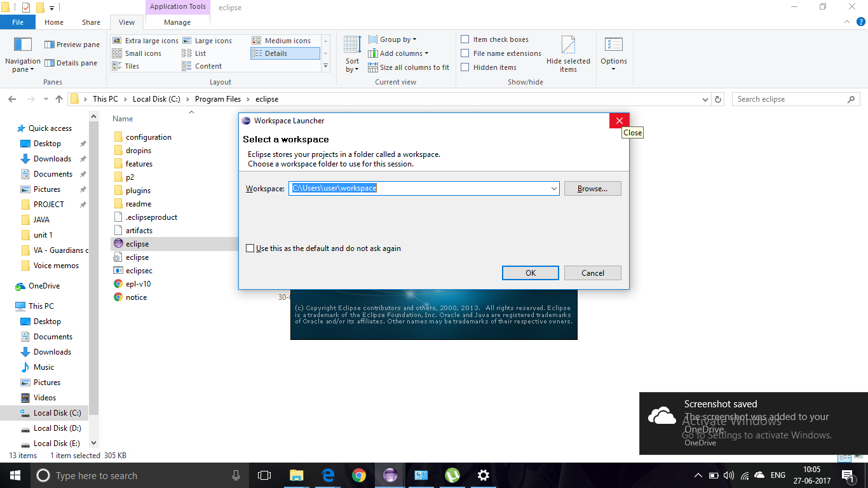Open the Workspace path dropdown arrow
Image resolution: width=868 pixels, height=488 pixels.
[x=553, y=189]
